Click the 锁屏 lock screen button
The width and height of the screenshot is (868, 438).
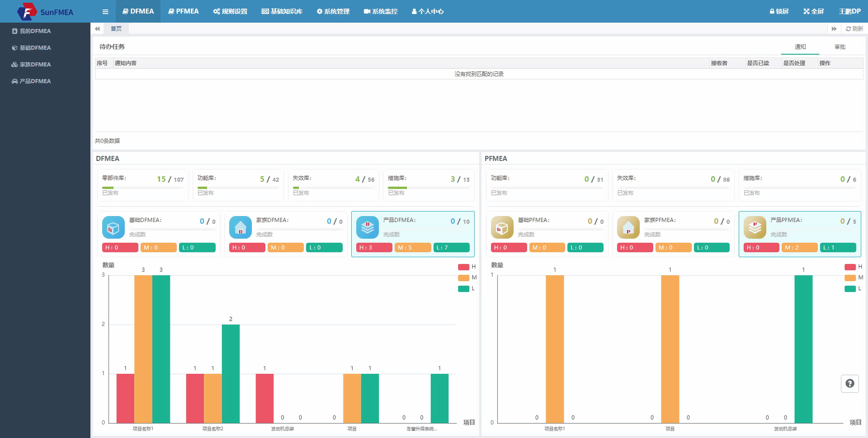(x=779, y=12)
